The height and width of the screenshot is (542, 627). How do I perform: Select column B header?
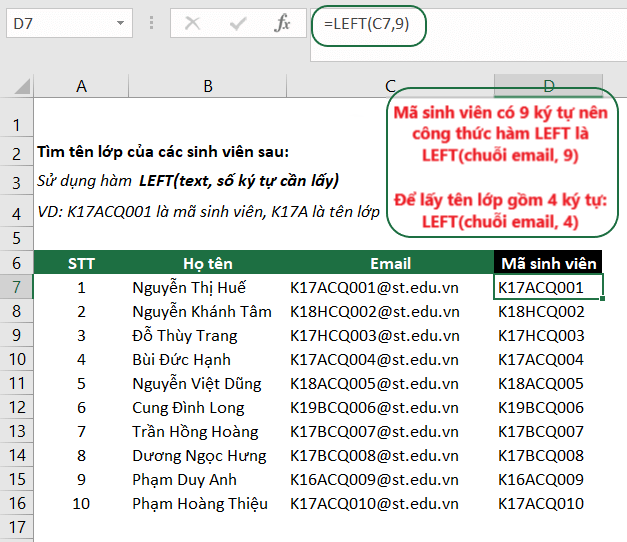[208, 86]
